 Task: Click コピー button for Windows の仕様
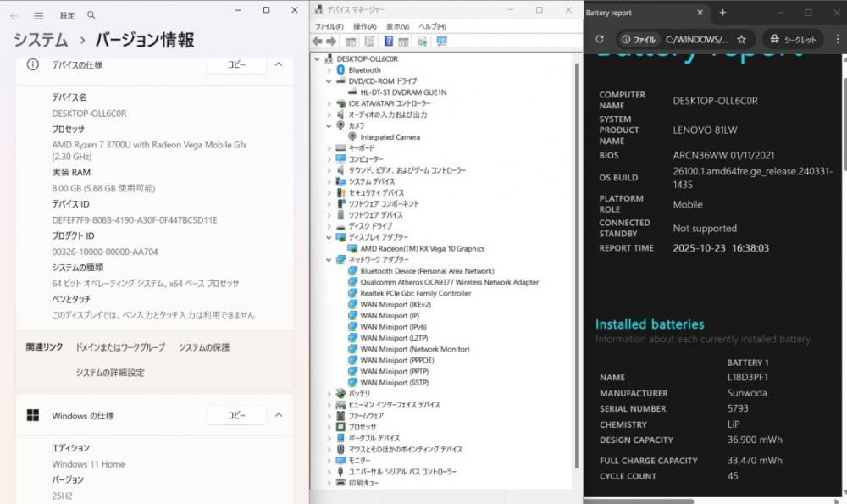click(x=236, y=415)
